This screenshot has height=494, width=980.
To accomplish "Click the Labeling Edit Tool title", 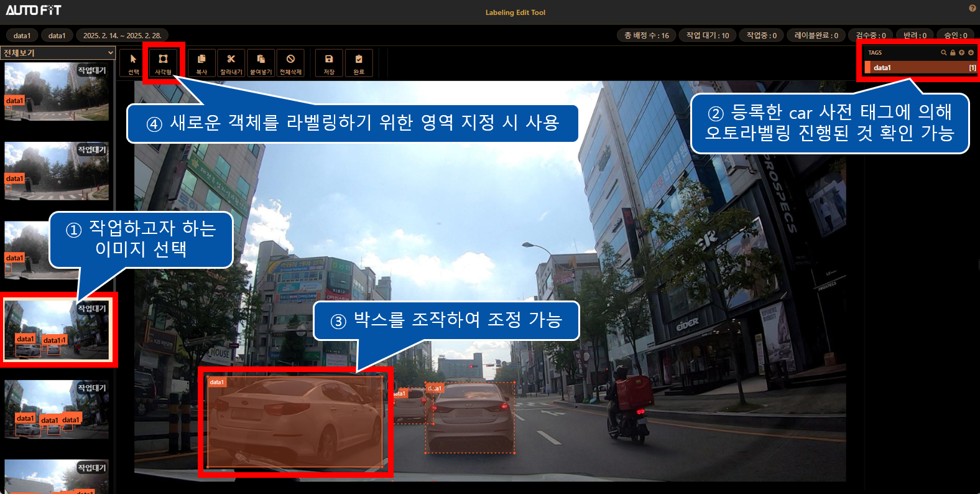I will (515, 12).
